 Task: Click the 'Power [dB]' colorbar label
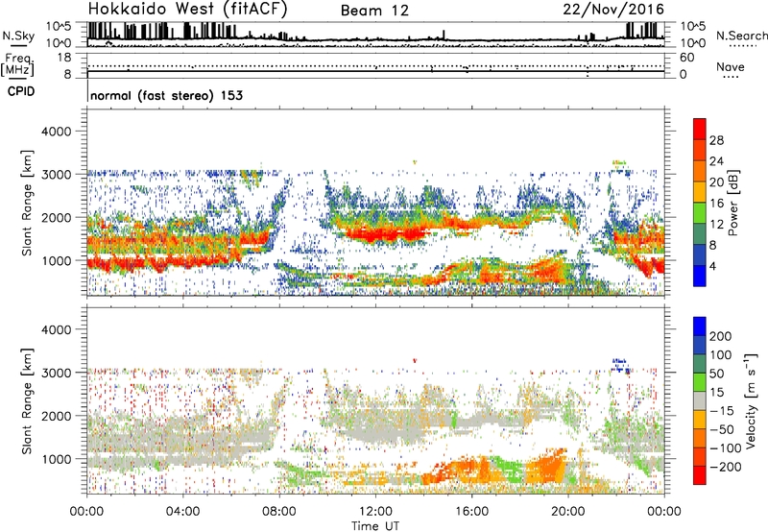coord(732,203)
